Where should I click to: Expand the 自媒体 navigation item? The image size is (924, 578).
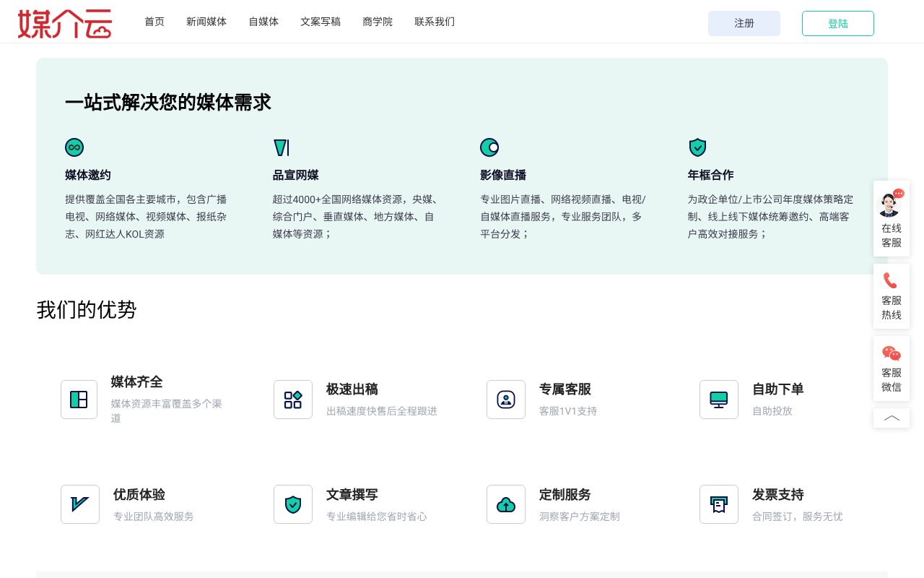[x=263, y=22]
